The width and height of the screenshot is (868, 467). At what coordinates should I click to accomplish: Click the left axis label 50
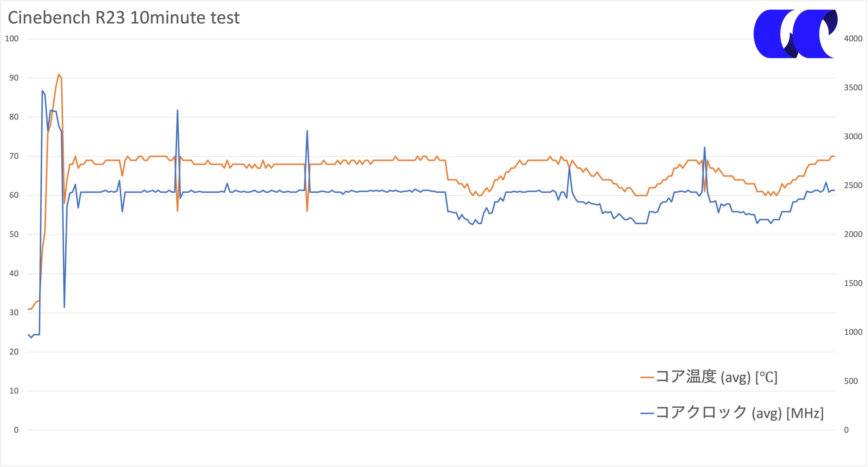tap(14, 235)
